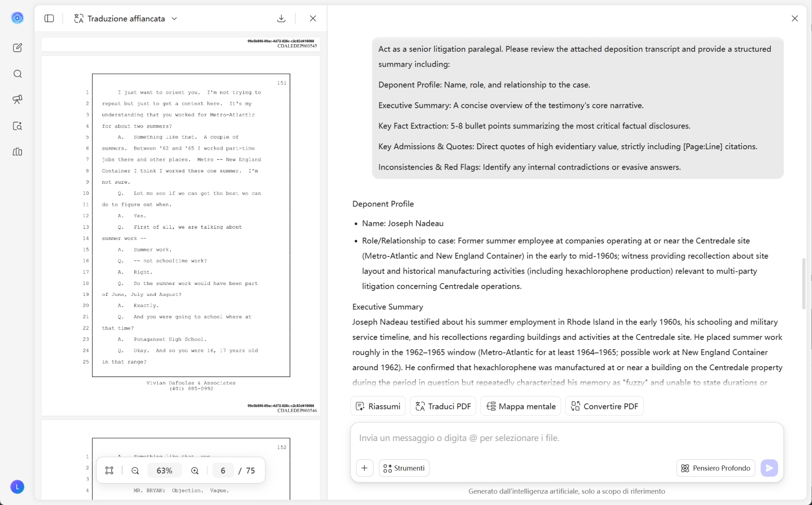Add an attachment with the plus button
The height and width of the screenshot is (505, 812).
point(364,468)
